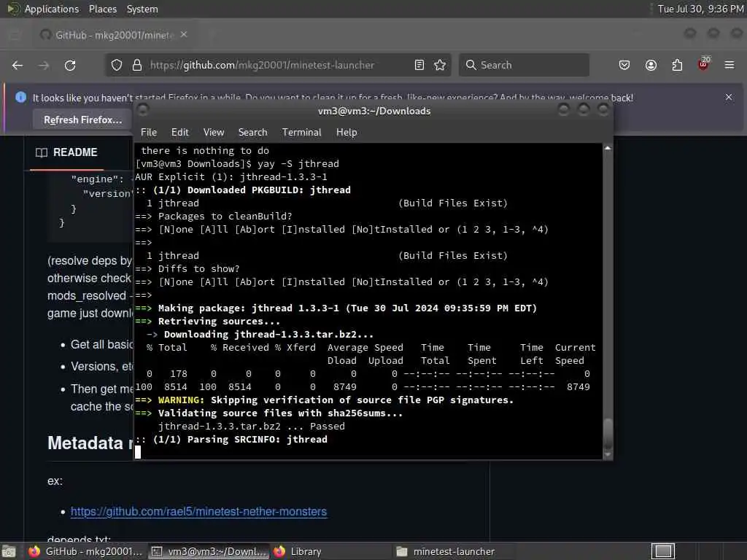747x560 pixels.
Task: Open the Pocket save icon
Action: [x=624, y=65]
